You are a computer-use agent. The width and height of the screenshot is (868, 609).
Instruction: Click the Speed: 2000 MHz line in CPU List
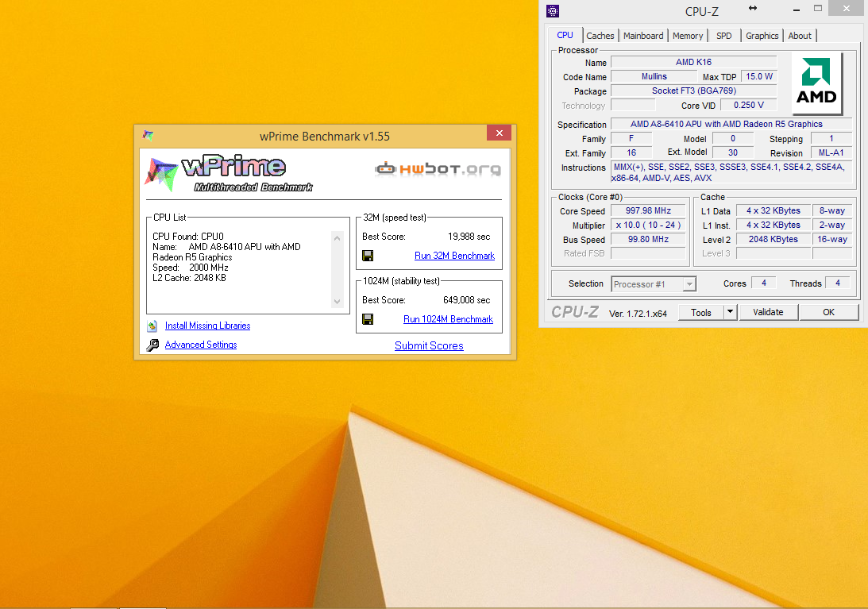click(x=191, y=268)
